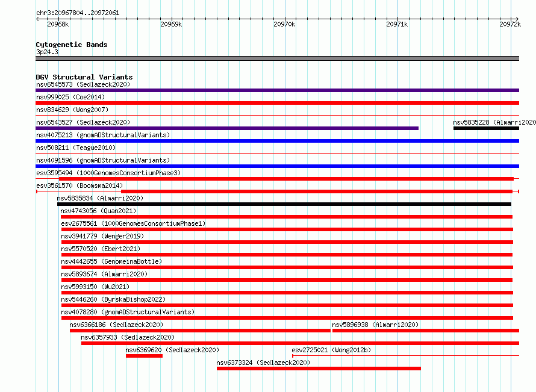This screenshot has height=392, width=536.
Task: Select the red nsv5570520 variant bar
Action: click(x=287, y=255)
